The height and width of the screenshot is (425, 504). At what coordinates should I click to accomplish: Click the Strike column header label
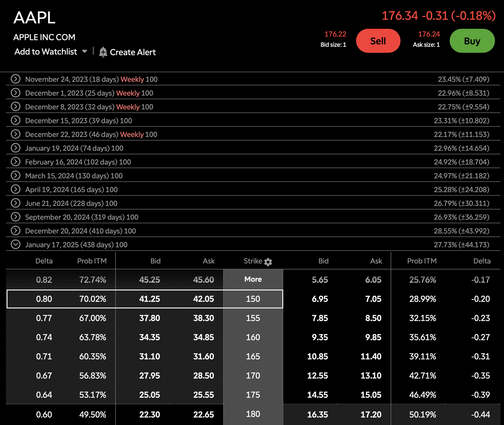point(253,261)
